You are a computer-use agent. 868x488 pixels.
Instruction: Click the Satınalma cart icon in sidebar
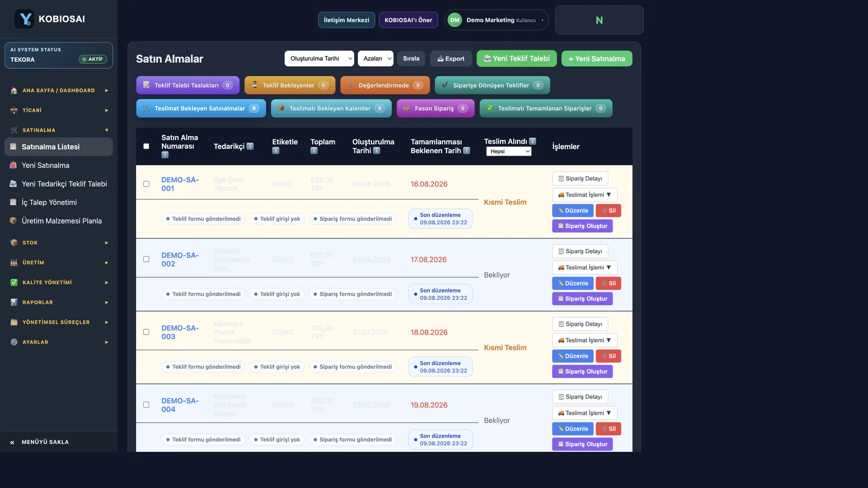tap(14, 130)
